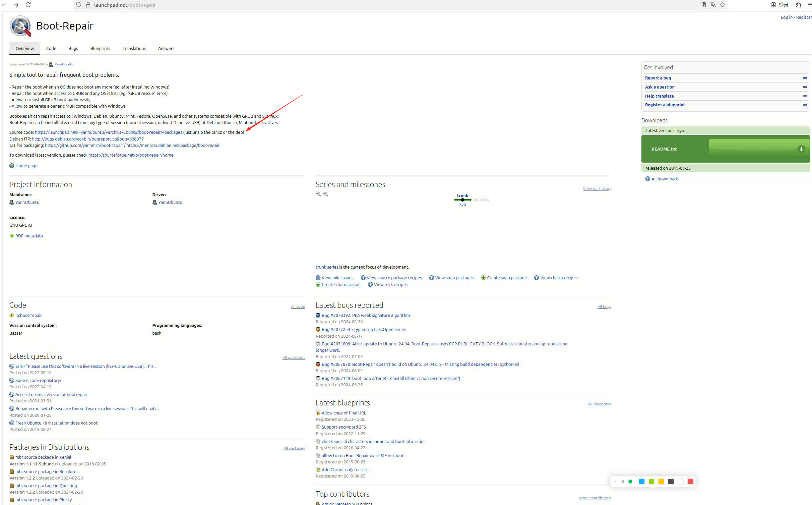Open the browser extensions puzzle icon

[x=798, y=5]
